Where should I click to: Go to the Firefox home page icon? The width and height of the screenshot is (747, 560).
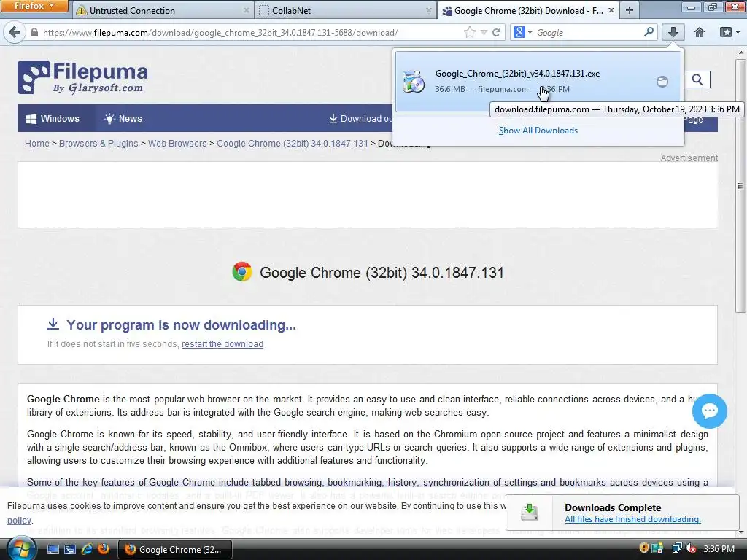(700, 32)
